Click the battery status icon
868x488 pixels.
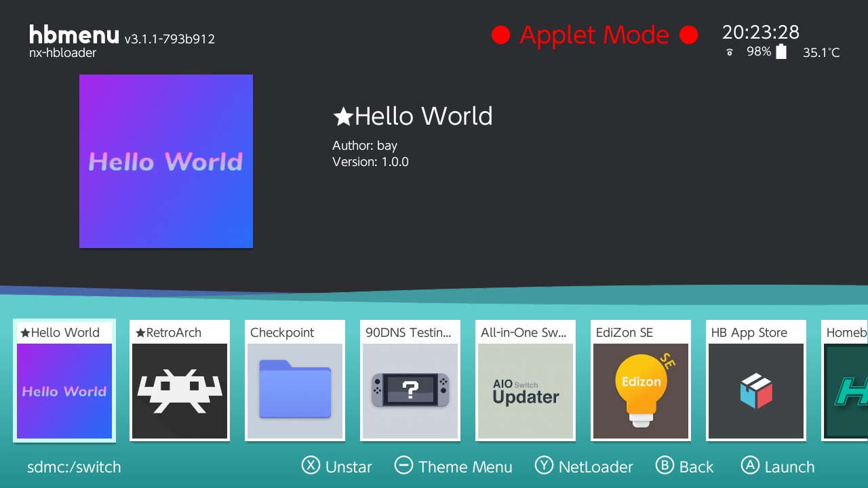[x=781, y=52]
